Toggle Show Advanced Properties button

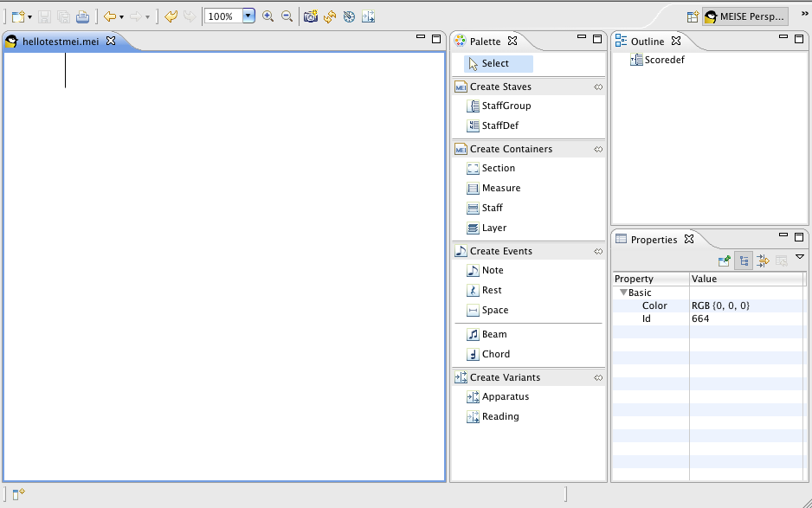(x=763, y=260)
